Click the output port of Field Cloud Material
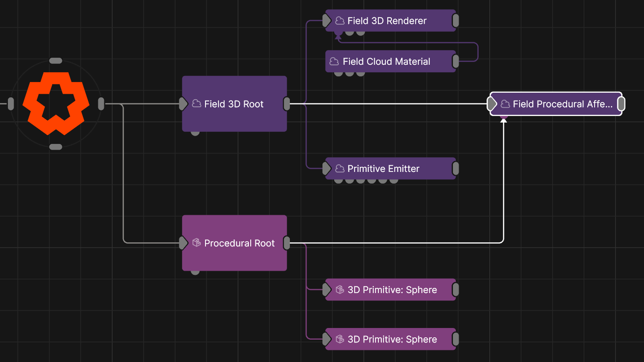Screen dimensions: 644x362 click(x=456, y=61)
